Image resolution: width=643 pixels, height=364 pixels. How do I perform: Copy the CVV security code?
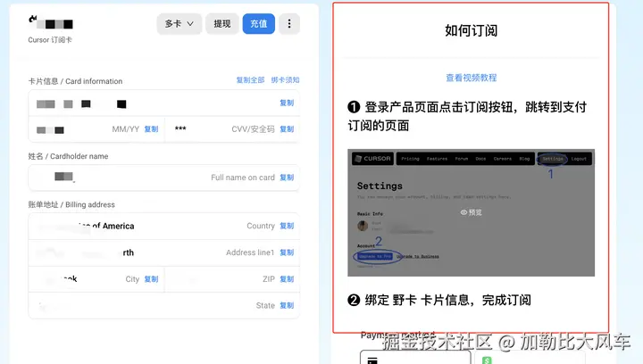coord(287,129)
